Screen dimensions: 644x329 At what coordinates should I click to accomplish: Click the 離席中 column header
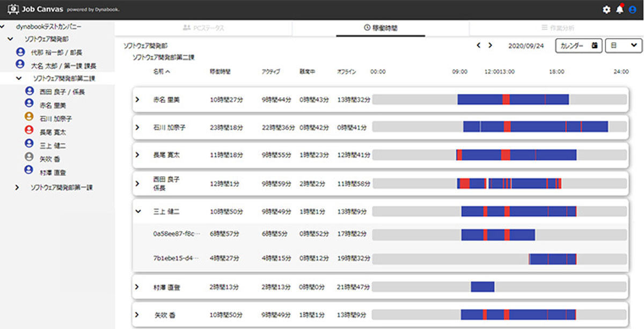click(307, 71)
